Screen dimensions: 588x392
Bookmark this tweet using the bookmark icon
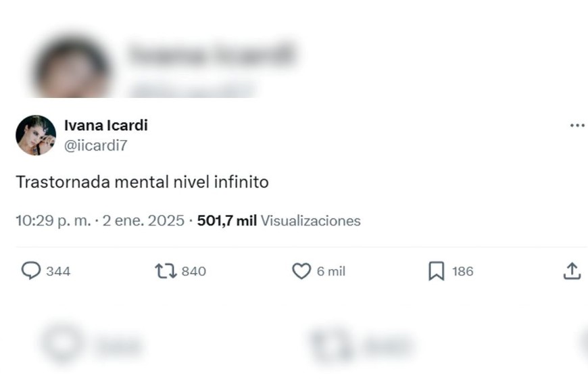coord(437,271)
